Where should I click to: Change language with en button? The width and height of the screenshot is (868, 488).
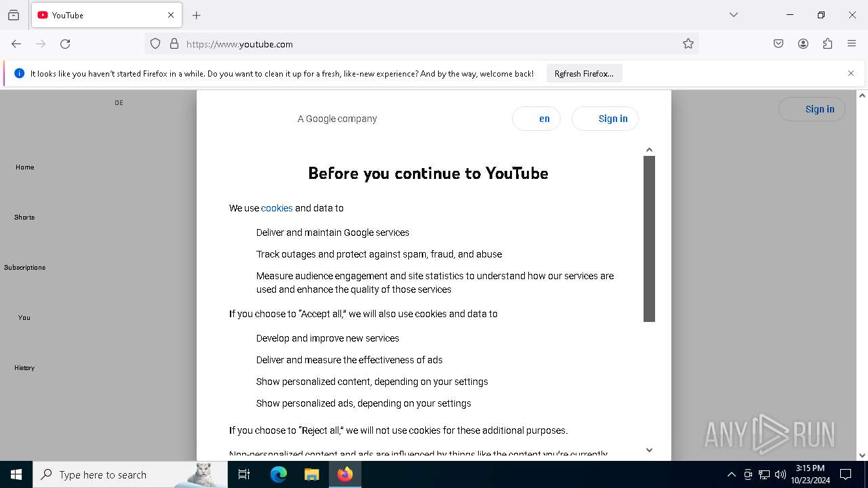(x=536, y=119)
